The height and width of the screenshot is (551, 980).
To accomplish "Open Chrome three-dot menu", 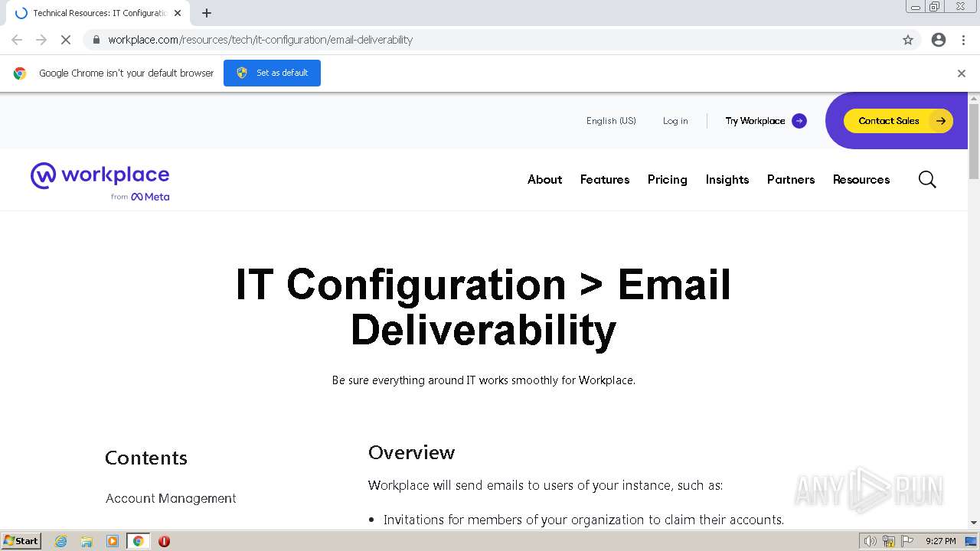I will point(964,40).
